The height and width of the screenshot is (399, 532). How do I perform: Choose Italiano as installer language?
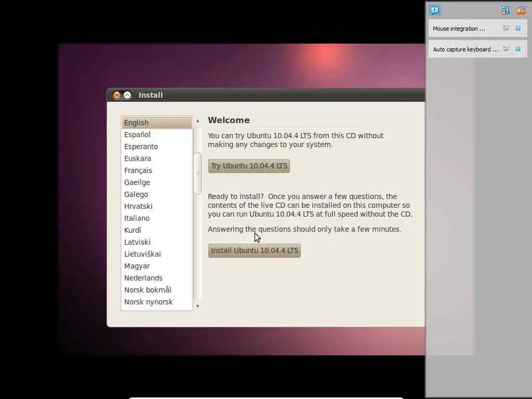point(157,218)
